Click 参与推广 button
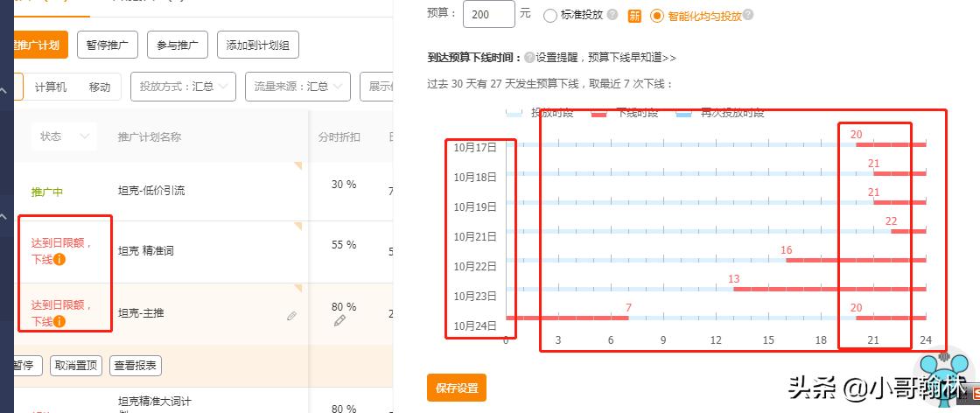The width and height of the screenshot is (980, 413). 178,45
